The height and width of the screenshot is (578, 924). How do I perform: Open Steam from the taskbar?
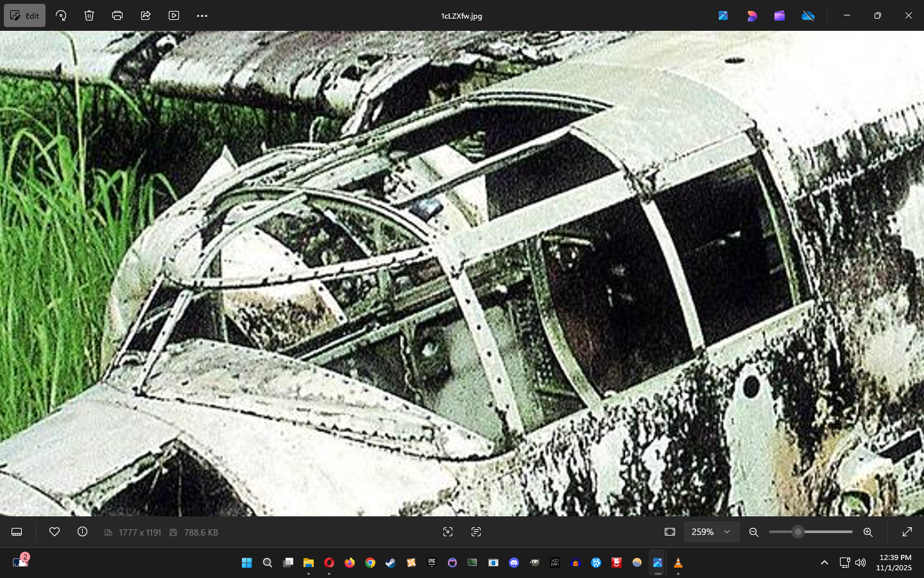[391, 563]
